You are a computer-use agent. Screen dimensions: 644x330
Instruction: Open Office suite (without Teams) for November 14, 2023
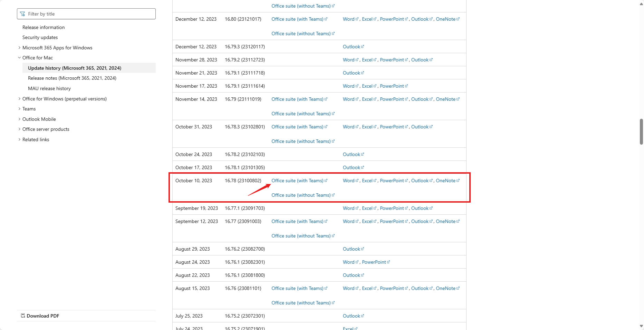303,114
